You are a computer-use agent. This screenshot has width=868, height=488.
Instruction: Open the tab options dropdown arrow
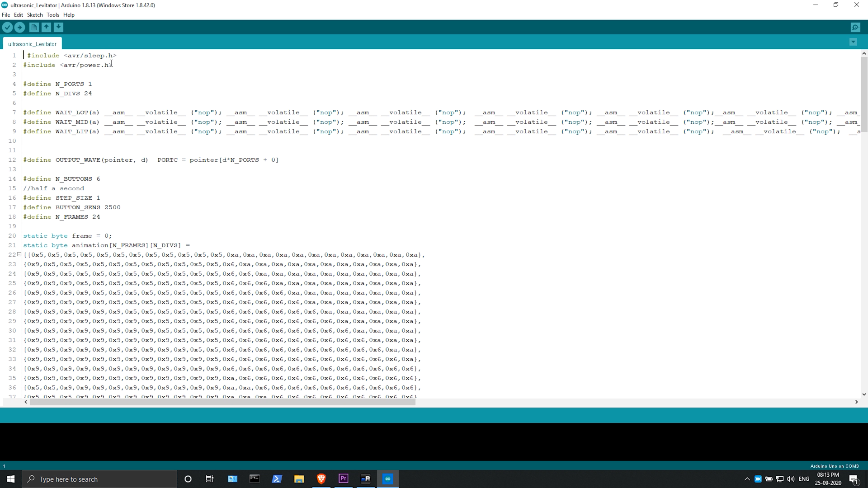click(x=853, y=42)
